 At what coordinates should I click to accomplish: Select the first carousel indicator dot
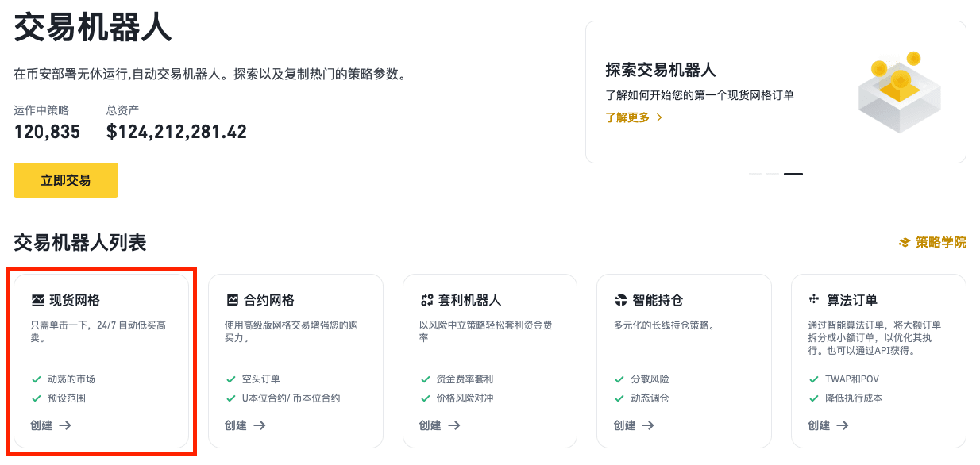[x=755, y=174]
